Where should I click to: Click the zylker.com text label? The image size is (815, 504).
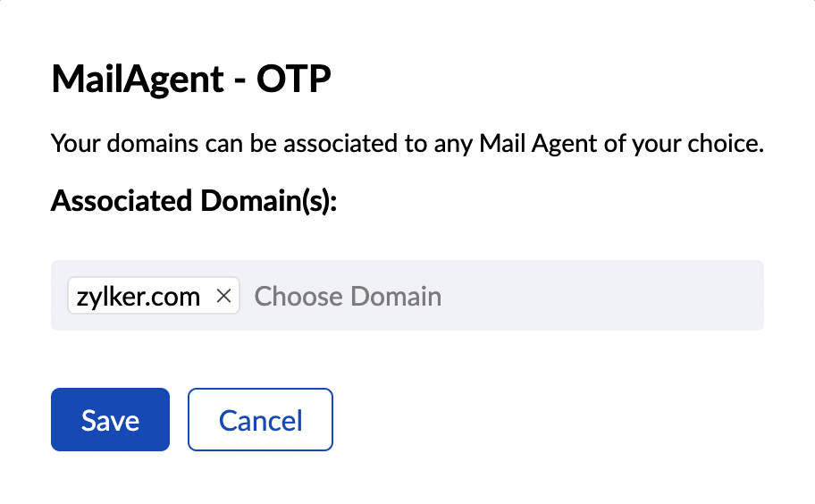pyautogui.click(x=138, y=297)
